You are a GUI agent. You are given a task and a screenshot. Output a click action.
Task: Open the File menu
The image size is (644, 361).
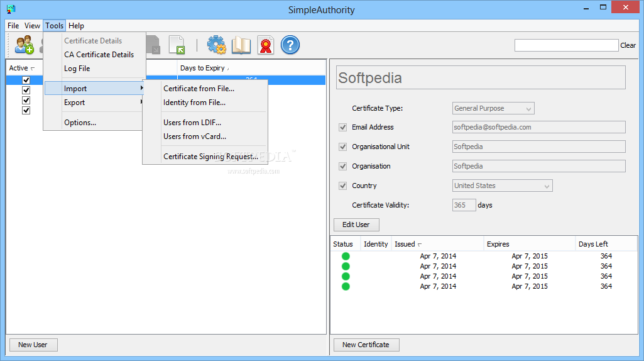pos(13,26)
